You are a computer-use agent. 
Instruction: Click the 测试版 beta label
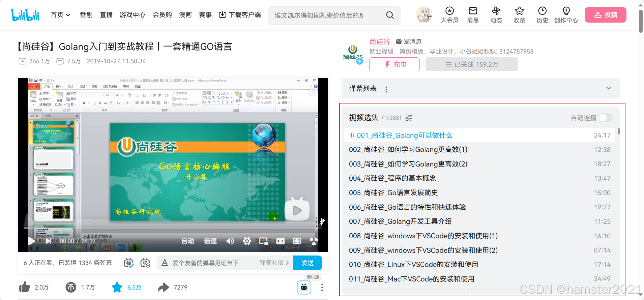(313, 277)
